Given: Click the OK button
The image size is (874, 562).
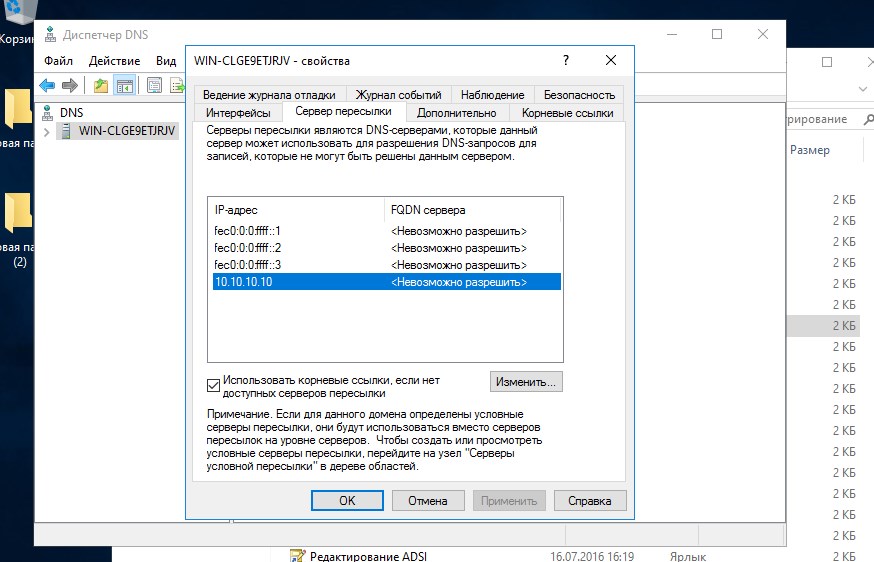Looking at the screenshot, I should click(347, 501).
